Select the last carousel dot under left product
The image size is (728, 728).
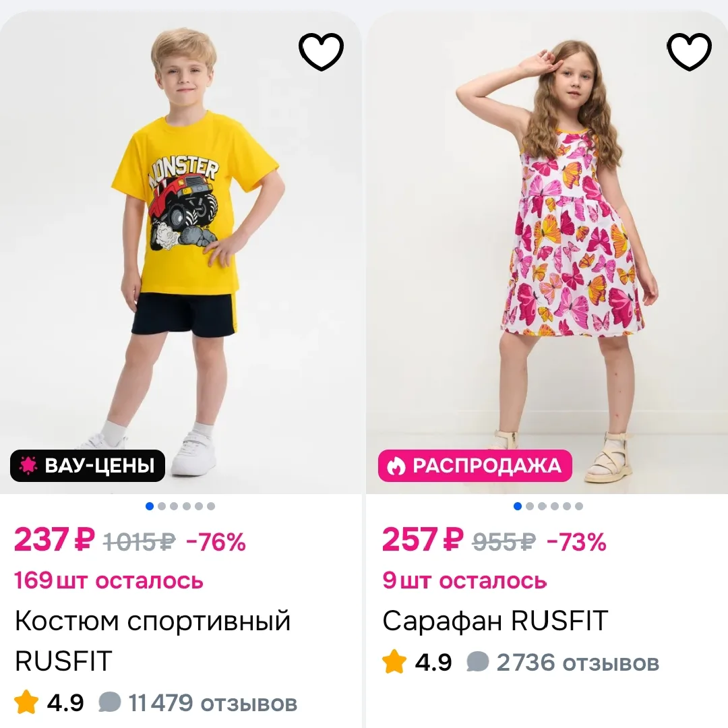[211, 506]
